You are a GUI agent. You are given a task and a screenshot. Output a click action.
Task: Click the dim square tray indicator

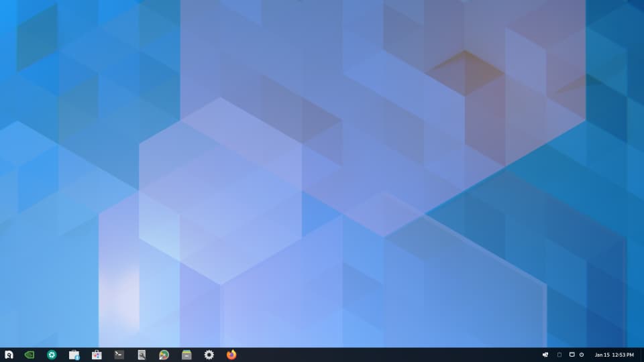[559, 355]
